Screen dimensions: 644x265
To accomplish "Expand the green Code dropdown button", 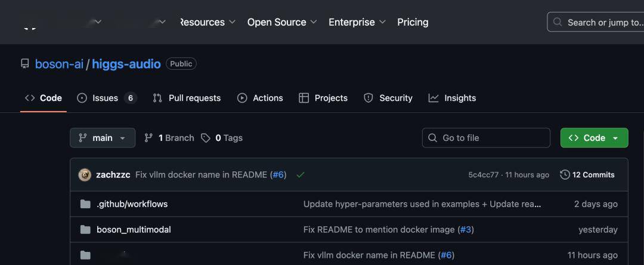I will point(594,138).
